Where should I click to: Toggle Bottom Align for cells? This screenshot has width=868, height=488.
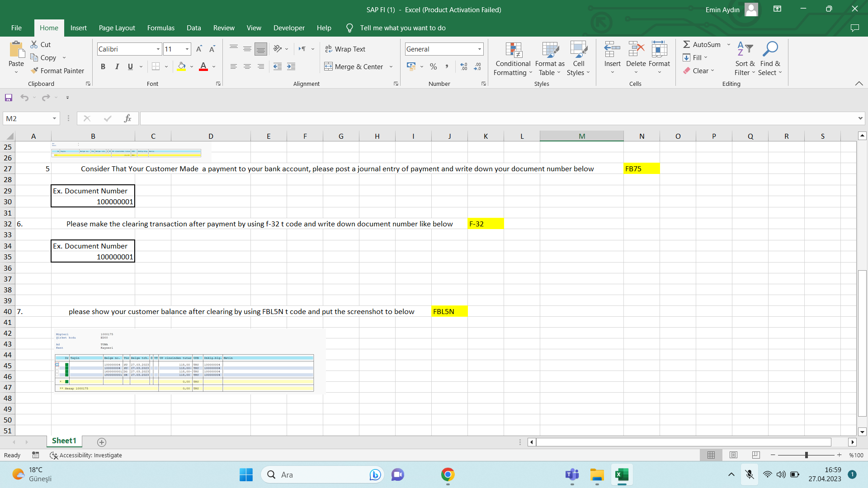point(260,49)
